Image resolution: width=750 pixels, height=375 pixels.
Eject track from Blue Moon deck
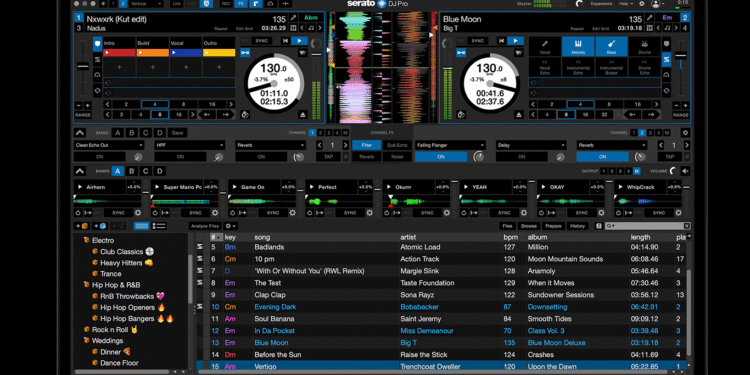click(519, 115)
